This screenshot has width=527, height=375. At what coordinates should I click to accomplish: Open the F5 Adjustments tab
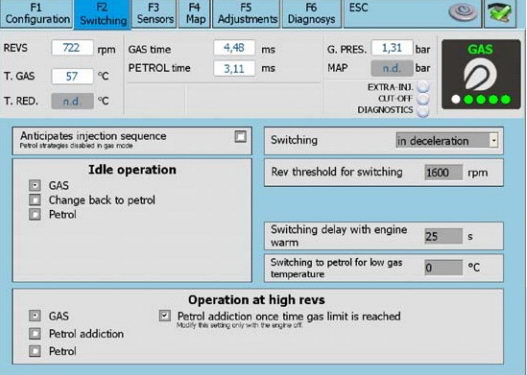tap(246, 13)
